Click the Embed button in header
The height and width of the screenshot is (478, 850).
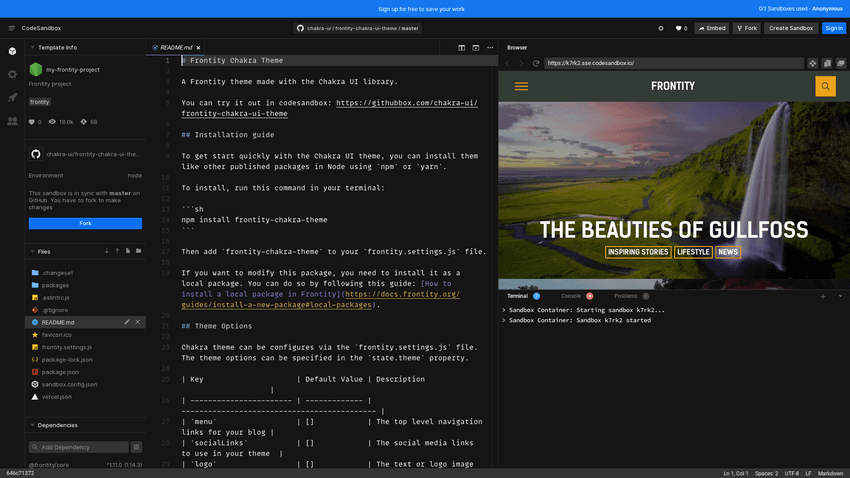tap(711, 28)
